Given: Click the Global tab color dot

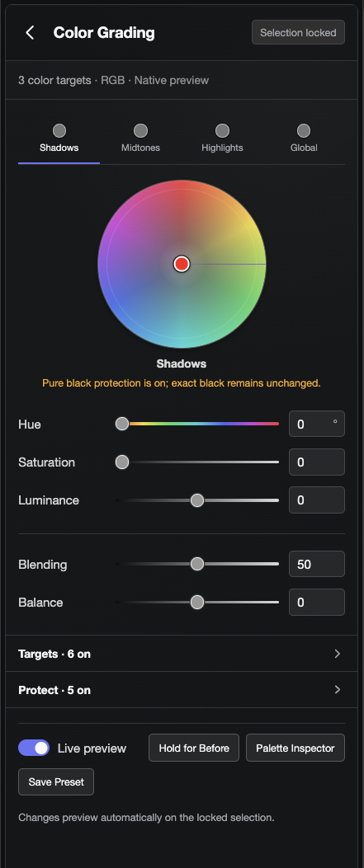Looking at the screenshot, I should click(304, 130).
